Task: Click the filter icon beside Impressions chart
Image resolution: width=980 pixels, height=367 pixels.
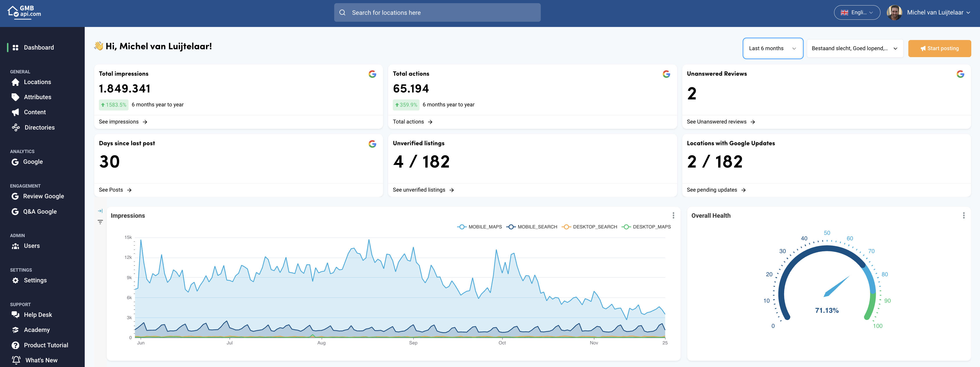Action: 100,222
